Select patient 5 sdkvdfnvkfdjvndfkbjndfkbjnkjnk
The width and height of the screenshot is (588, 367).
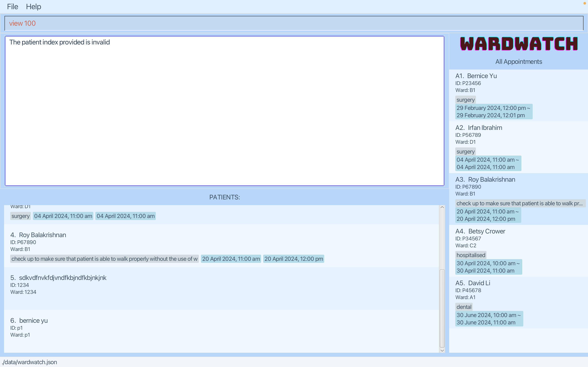62,278
